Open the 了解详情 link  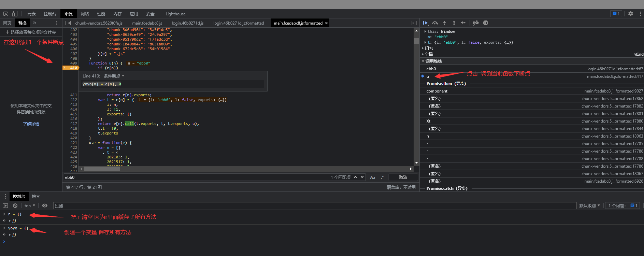tap(31, 124)
